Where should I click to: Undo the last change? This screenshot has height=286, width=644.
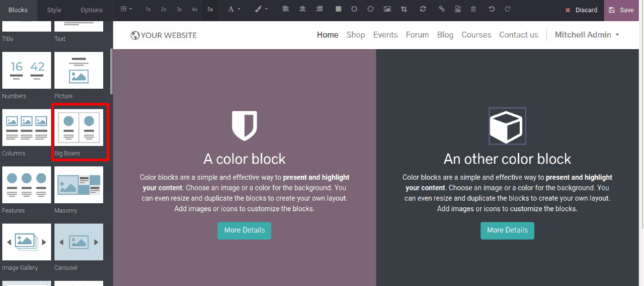tap(491, 9)
